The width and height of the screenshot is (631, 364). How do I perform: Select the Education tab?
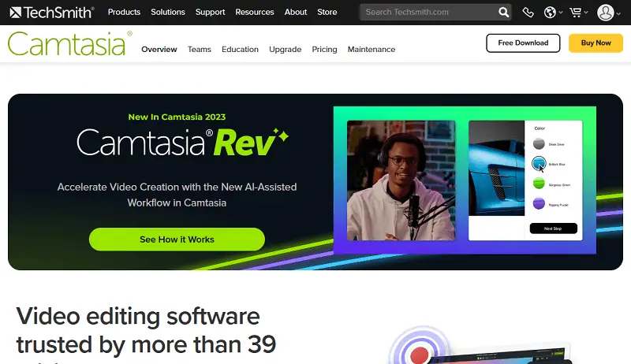point(240,49)
